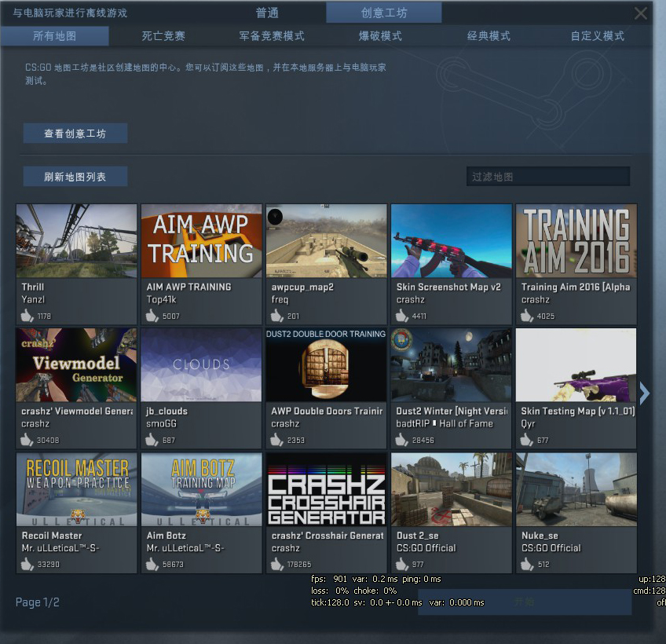Click thumbs-up icon under Dust2 Winter map
The image size is (666, 644).
[402, 440]
